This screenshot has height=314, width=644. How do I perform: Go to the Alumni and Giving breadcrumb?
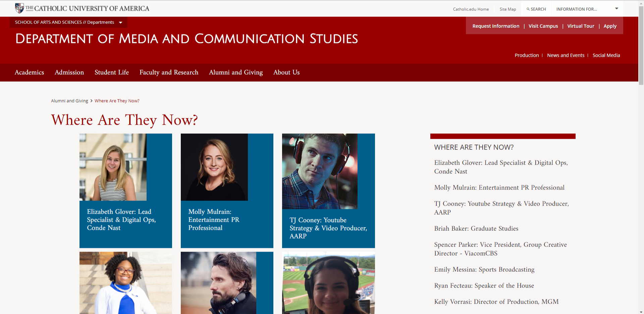[69, 101]
